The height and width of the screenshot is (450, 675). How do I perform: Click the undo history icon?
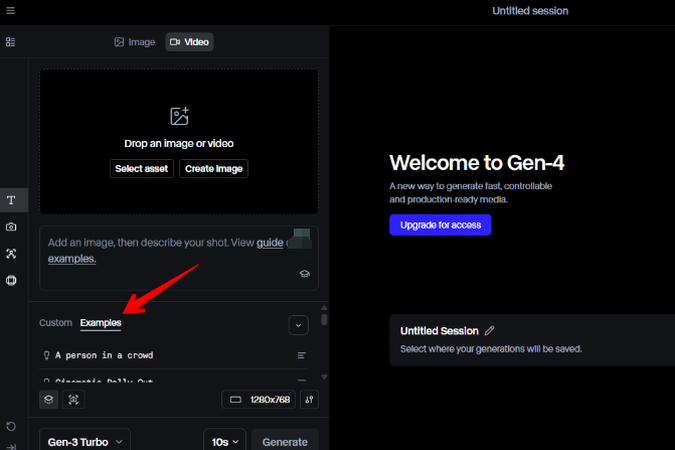(11, 426)
